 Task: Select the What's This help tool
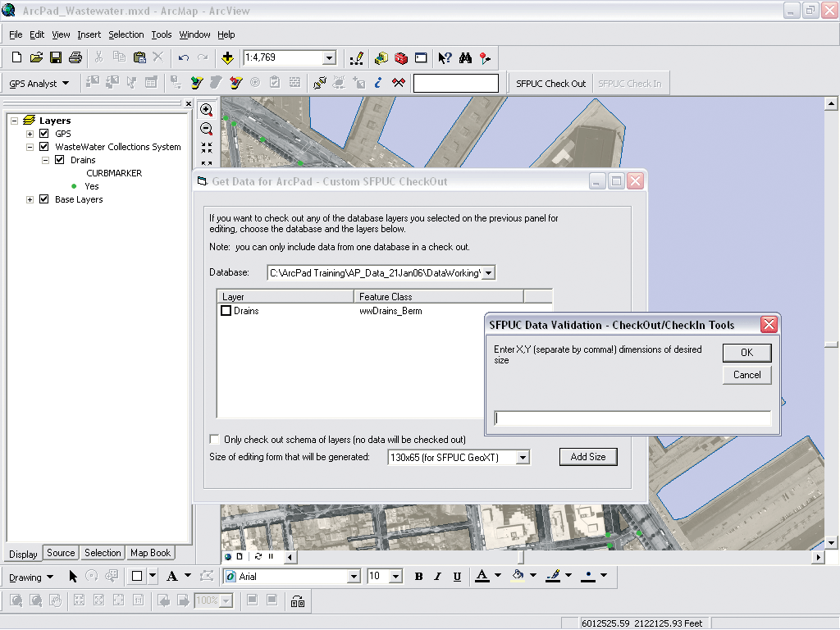point(445,57)
